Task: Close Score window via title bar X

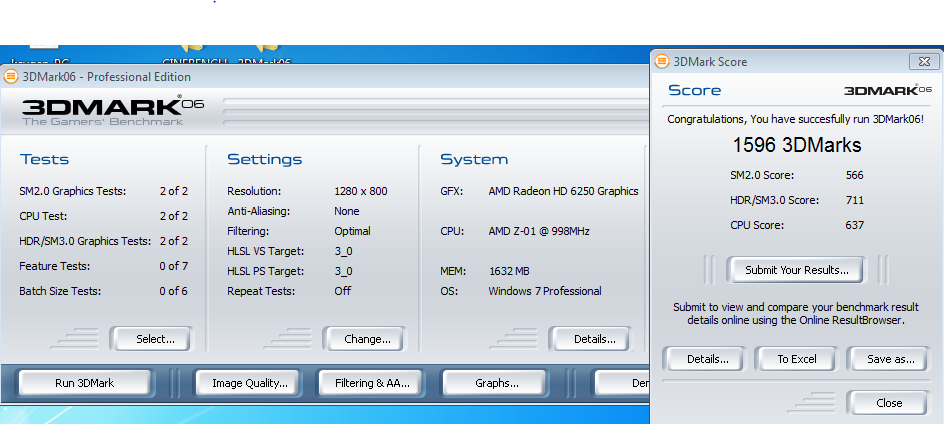Action: 924,61
